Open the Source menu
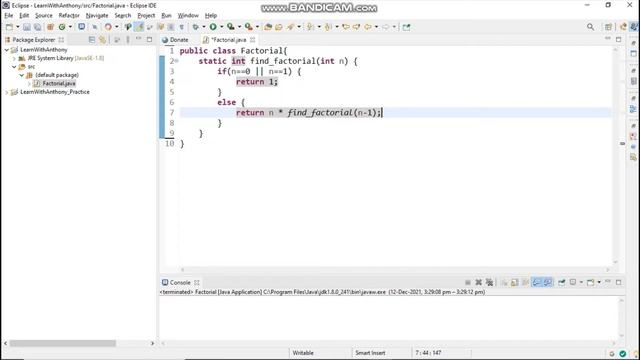This screenshot has width=640, height=360. pos(44,16)
